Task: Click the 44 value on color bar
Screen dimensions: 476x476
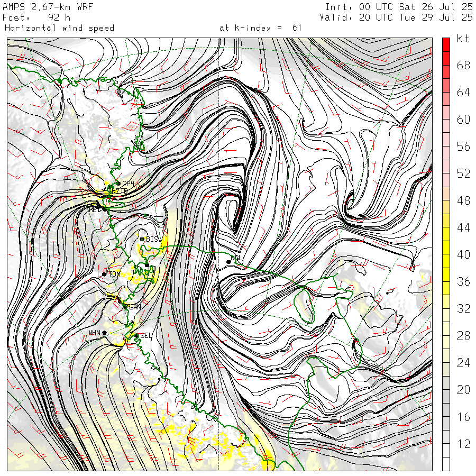Action: point(463,227)
